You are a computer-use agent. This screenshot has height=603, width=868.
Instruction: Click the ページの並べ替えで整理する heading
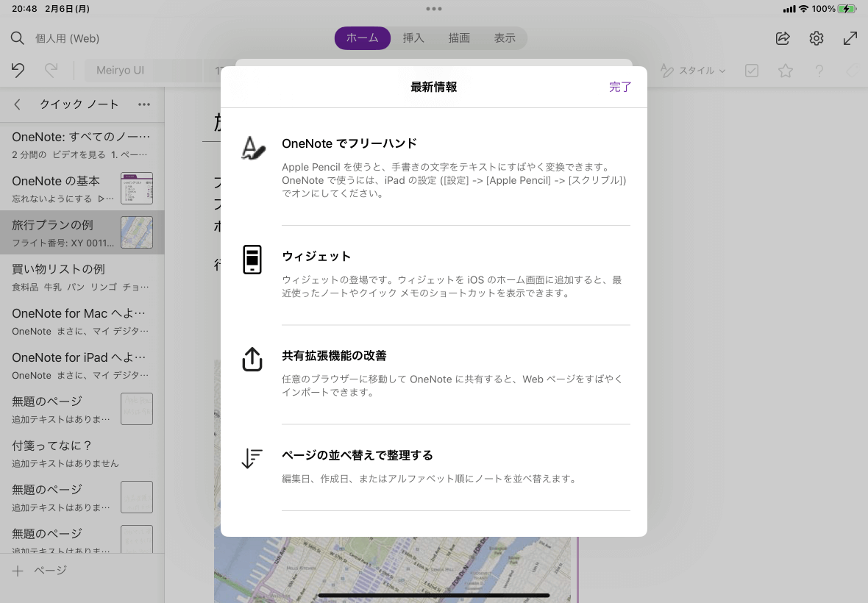[357, 455]
